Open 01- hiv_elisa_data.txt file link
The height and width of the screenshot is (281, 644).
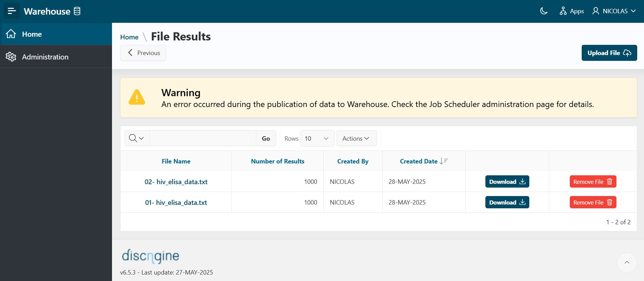click(x=176, y=203)
